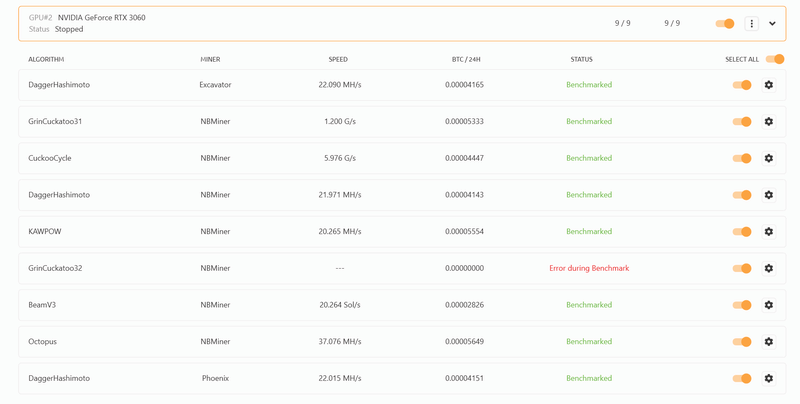The width and height of the screenshot is (800, 404).
Task: Open settings gear for DaggerHashimoto Excavator row
Action: tap(768, 85)
